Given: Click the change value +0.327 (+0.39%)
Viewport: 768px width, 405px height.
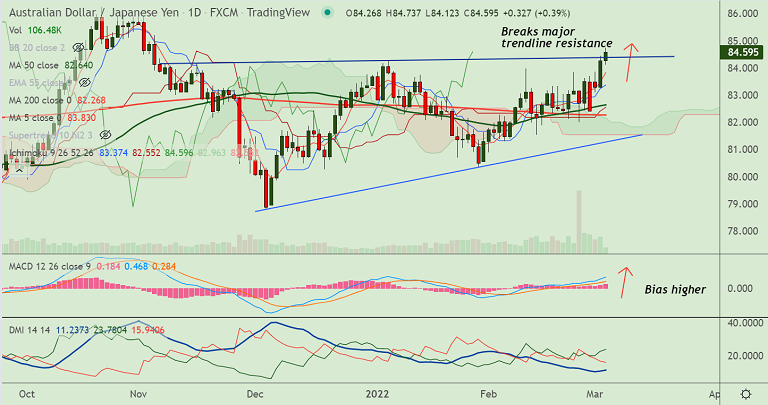Looking at the screenshot, I should (x=536, y=13).
